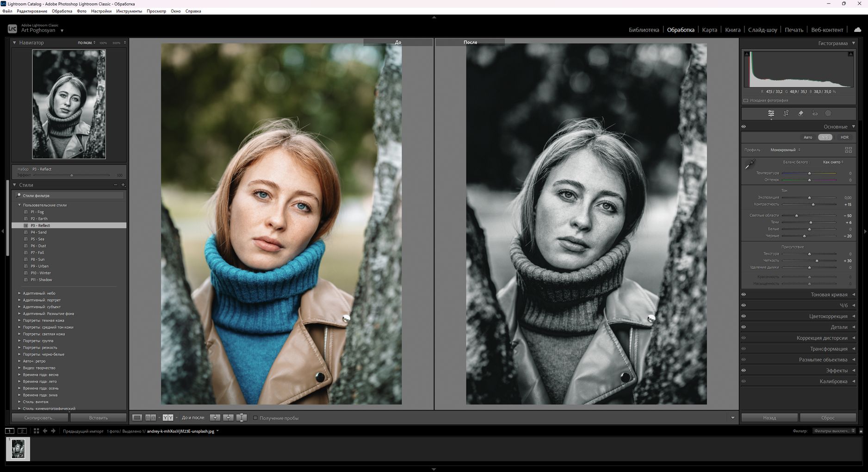Toggle the Исходная фотография checkbox
Image resolution: width=868 pixels, height=472 pixels.
pyautogui.click(x=746, y=100)
